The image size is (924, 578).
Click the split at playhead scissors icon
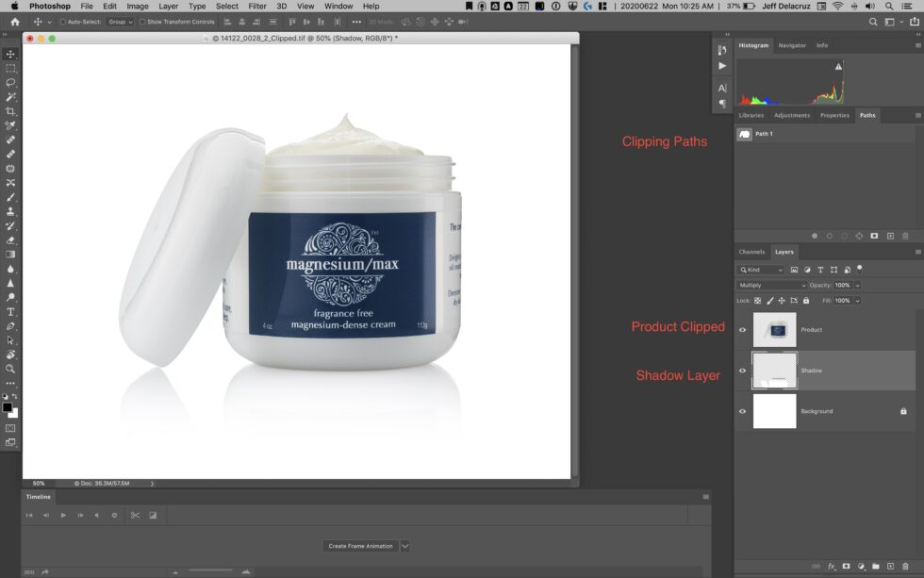(x=135, y=515)
